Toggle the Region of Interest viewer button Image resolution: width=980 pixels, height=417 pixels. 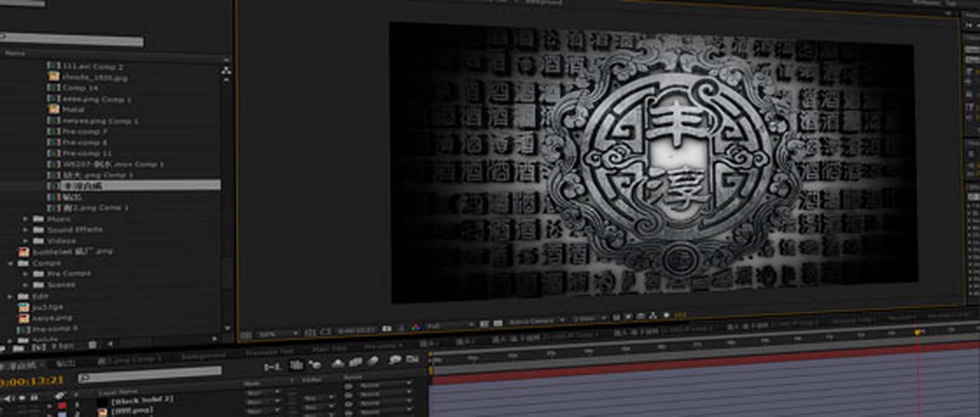(x=484, y=324)
